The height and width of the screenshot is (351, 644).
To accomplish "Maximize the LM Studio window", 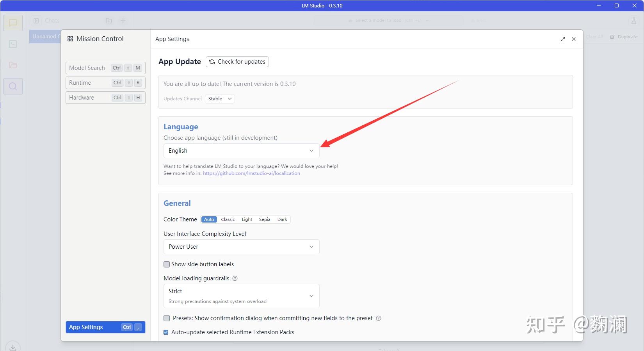I will [x=617, y=5].
